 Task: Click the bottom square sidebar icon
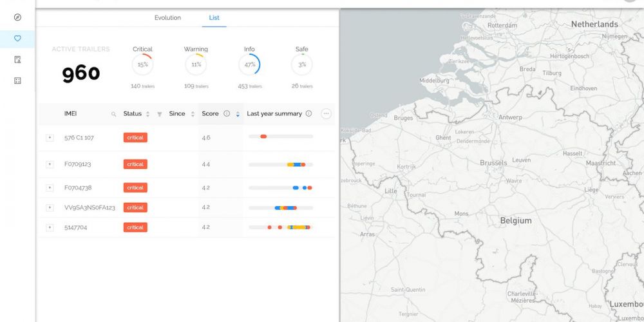(17, 80)
